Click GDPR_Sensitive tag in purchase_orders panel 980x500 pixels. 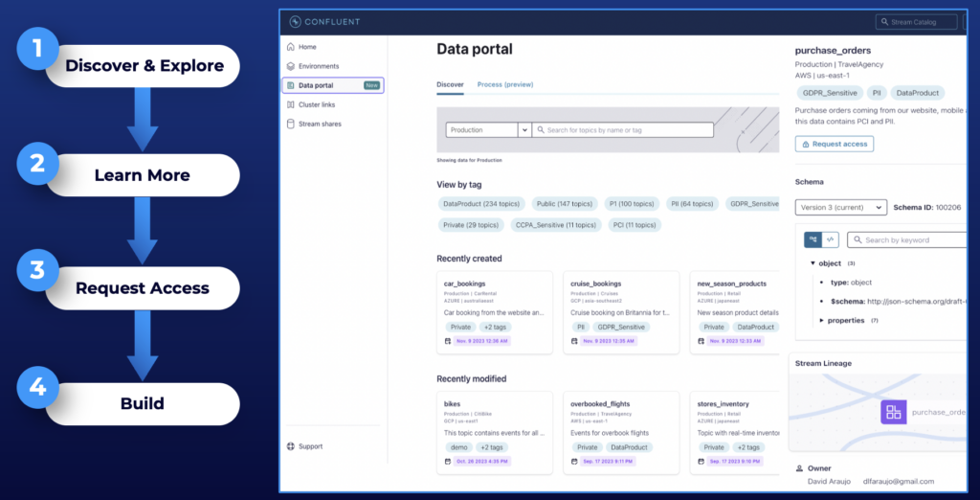830,93
